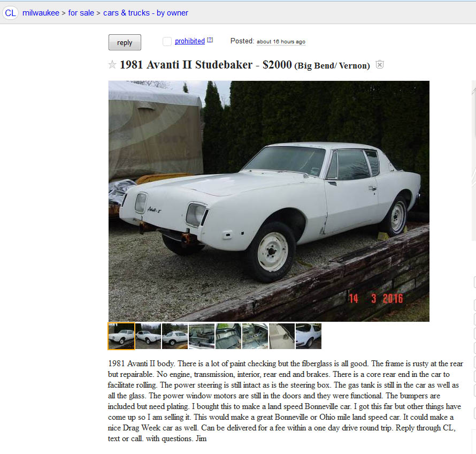Open cars & trucks - by owner breadcrumb
The height and width of the screenshot is (454, 476).
pyautogui.click(x=145, y=13)
